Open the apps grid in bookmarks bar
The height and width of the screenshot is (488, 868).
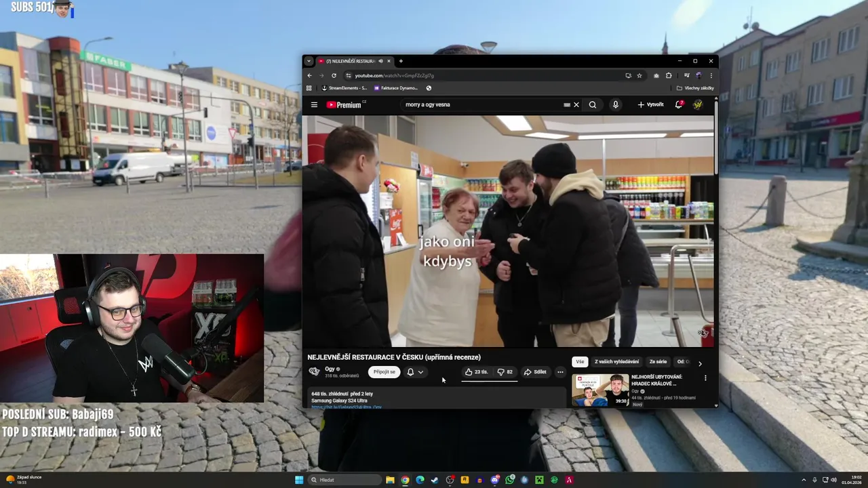[309, 88]
